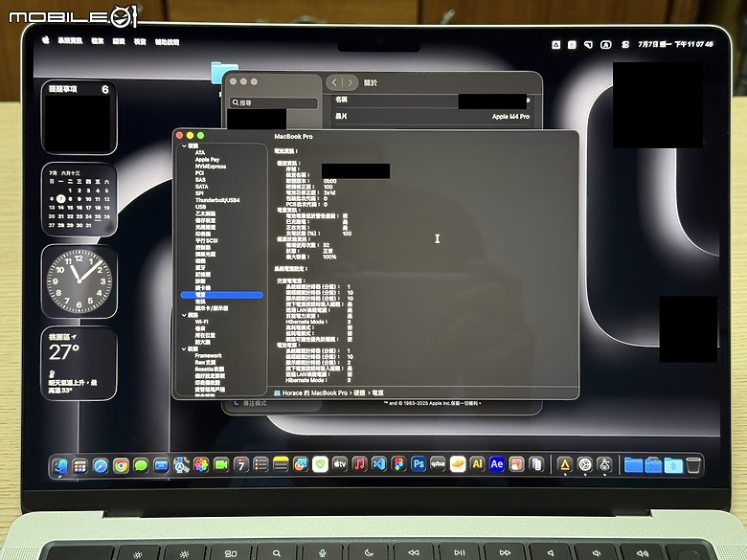The image size is (747, 560).
Task: Select Wi-Fi under 網路
Action: click(201, 322)
